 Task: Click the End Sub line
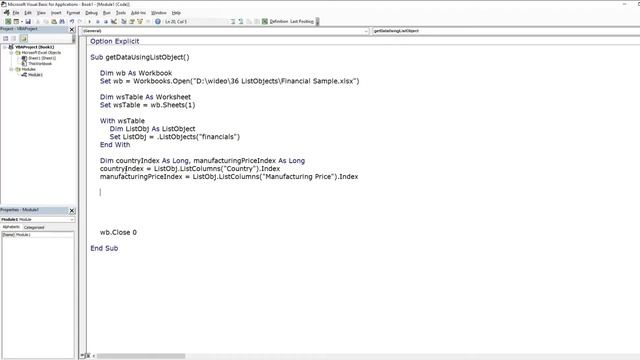pyautogui.click(x=104, y=248)
